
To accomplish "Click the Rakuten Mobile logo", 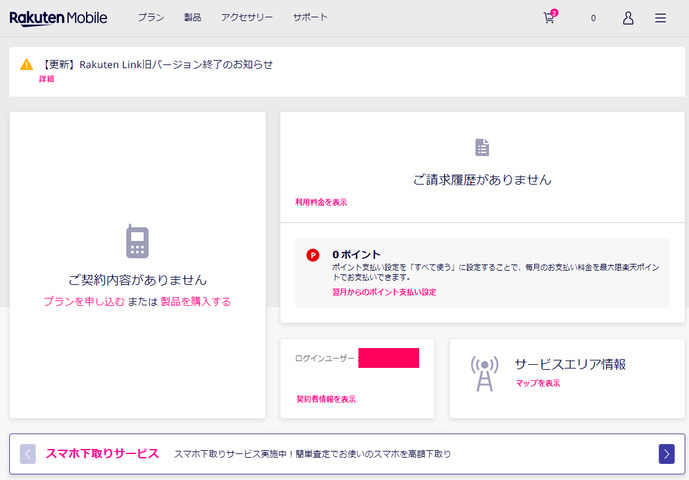I will pyautogui.click(x=58, y=18).
